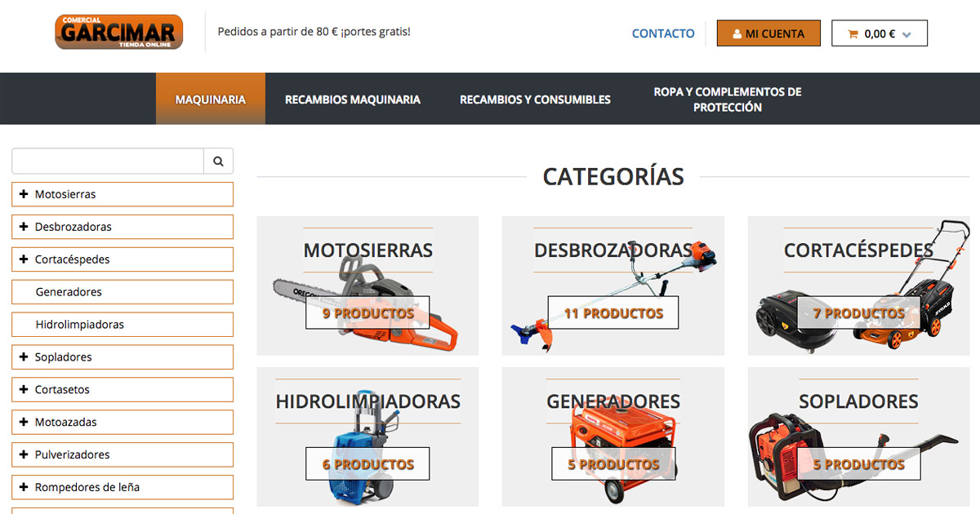Expand the Sopladores sidebar category
980x514 pixels.
click(x=23, y=357)
